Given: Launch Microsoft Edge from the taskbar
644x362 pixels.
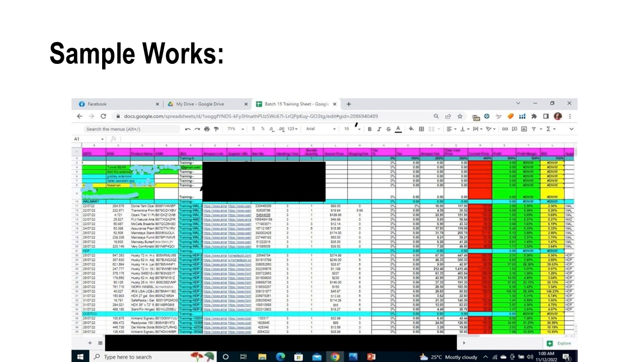Looking at the screenshot, I should (x=280, y=357).
